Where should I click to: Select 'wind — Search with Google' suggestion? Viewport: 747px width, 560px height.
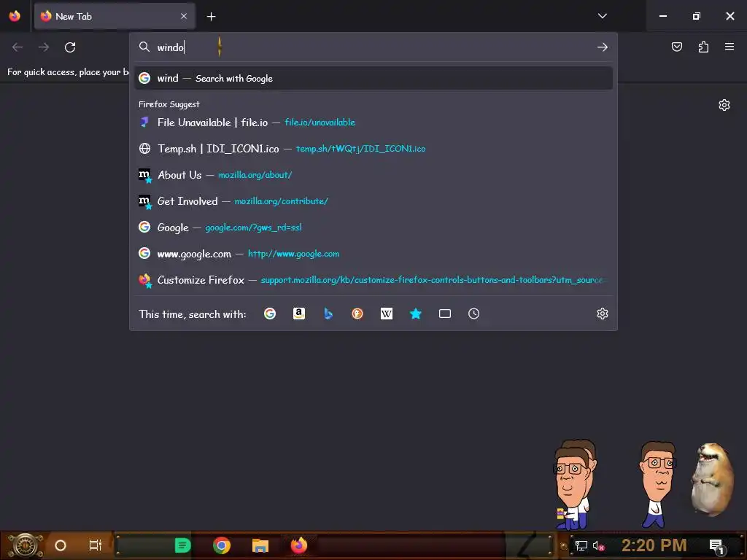click(373, 78)
